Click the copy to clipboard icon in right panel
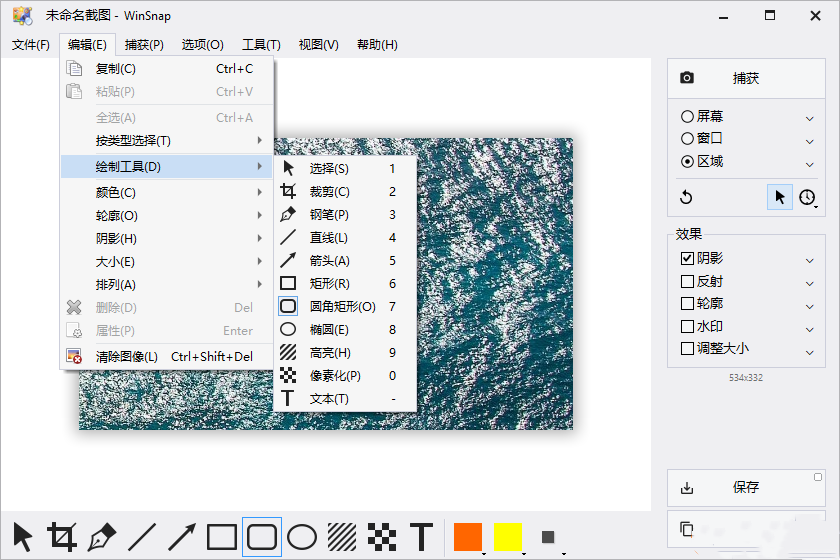 tap(687, 529)
